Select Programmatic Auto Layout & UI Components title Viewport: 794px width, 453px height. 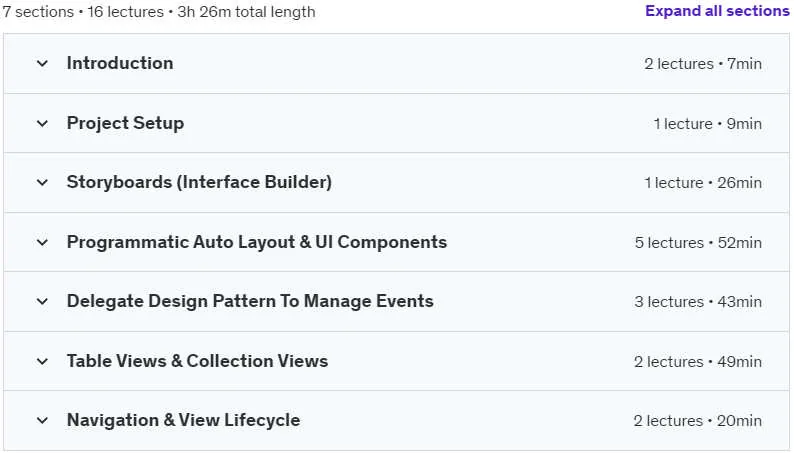(257, 242)
